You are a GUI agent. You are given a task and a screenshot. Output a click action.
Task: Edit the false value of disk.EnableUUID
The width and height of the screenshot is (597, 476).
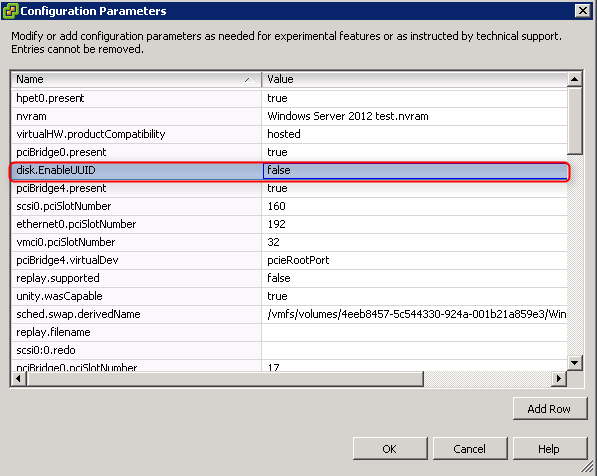point(415,170)
